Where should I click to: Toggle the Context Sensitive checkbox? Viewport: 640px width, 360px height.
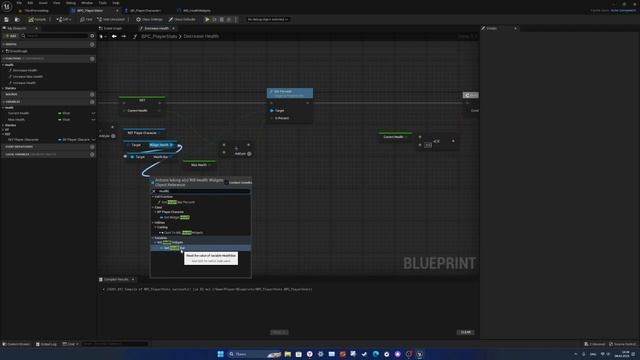pos(226,182)
